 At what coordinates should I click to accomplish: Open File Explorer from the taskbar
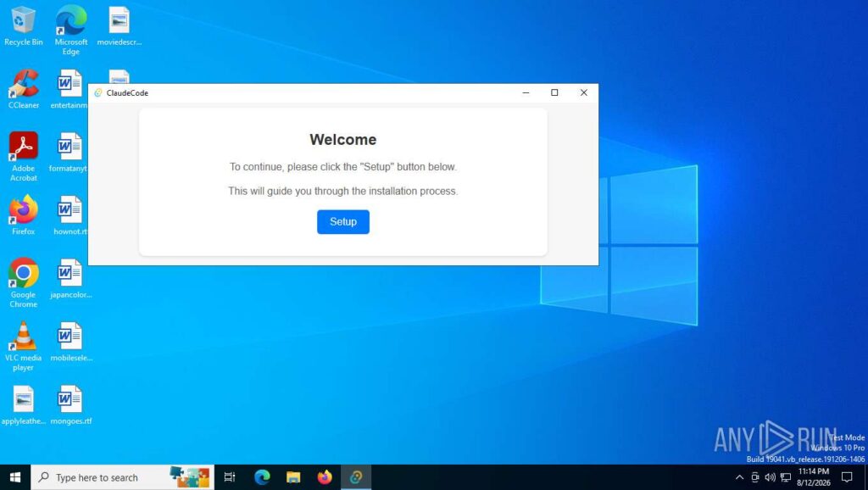[292, 477]
